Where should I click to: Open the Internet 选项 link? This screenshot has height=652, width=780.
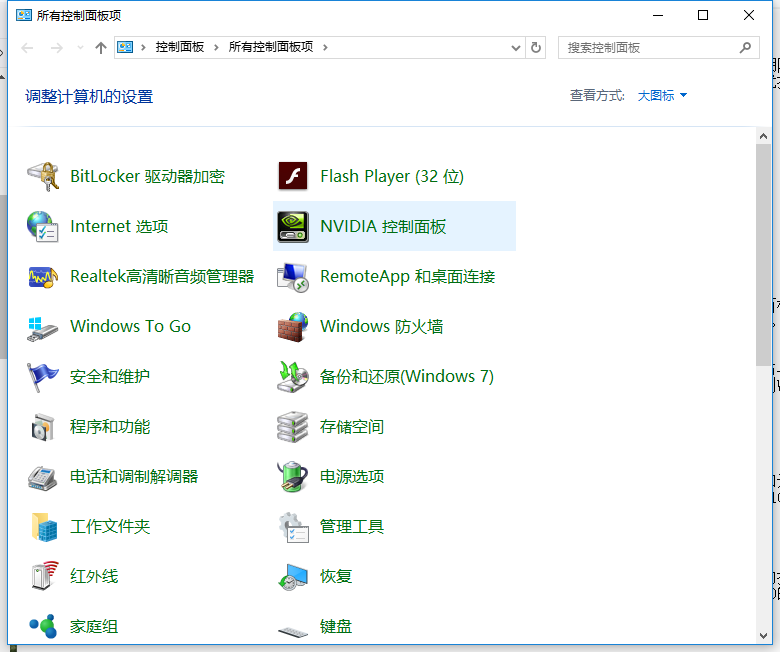pos(119,226)
